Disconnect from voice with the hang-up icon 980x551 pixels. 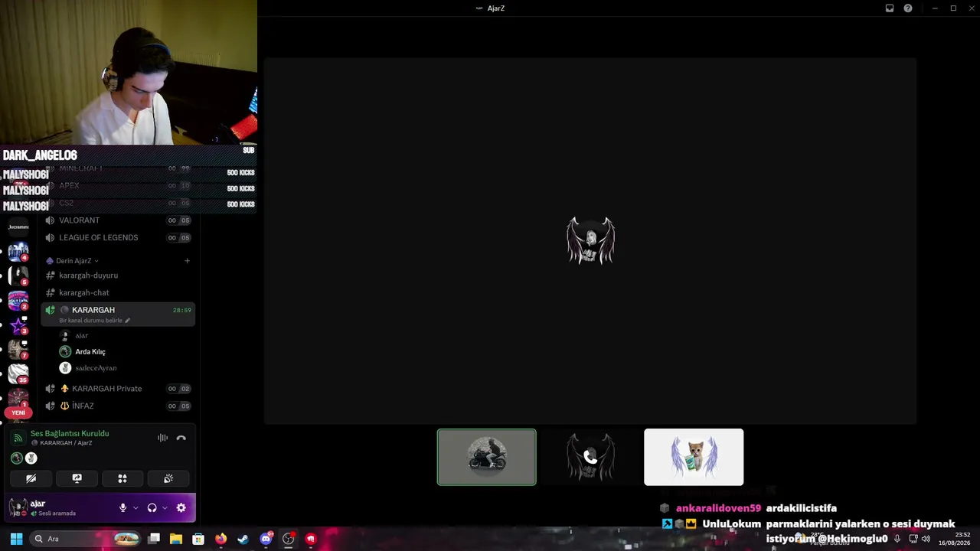181,438
